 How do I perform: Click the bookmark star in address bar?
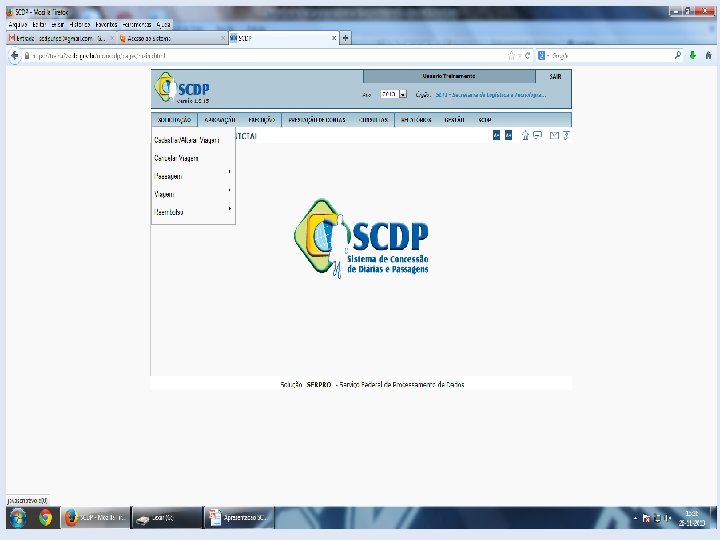click(x=512, y=56)
